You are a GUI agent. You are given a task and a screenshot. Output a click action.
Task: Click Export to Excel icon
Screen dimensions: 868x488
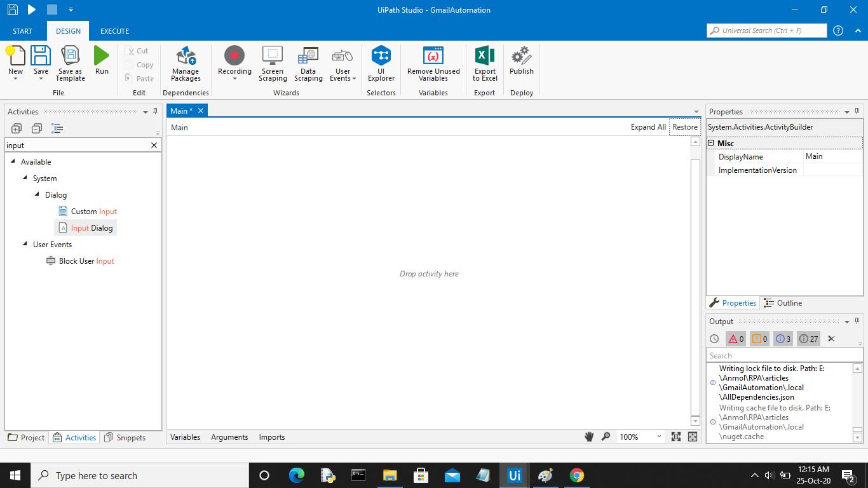coord(485,64)
